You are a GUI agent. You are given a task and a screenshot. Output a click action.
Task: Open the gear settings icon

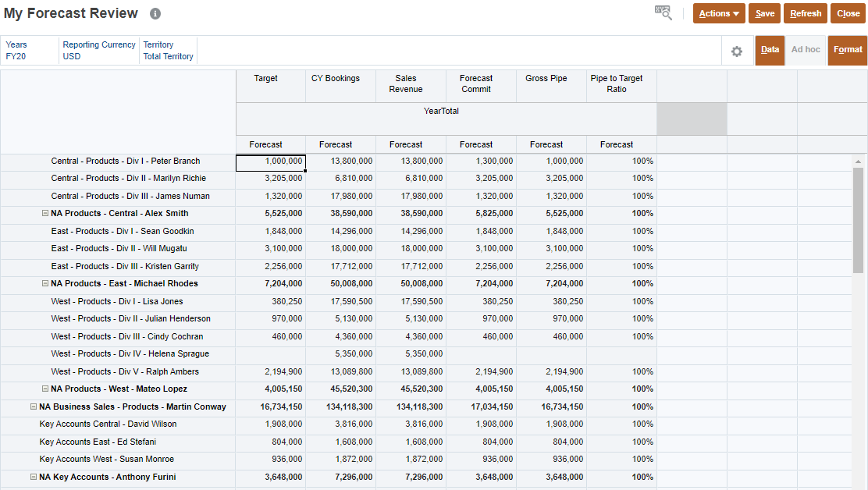(x=736, y=50)
